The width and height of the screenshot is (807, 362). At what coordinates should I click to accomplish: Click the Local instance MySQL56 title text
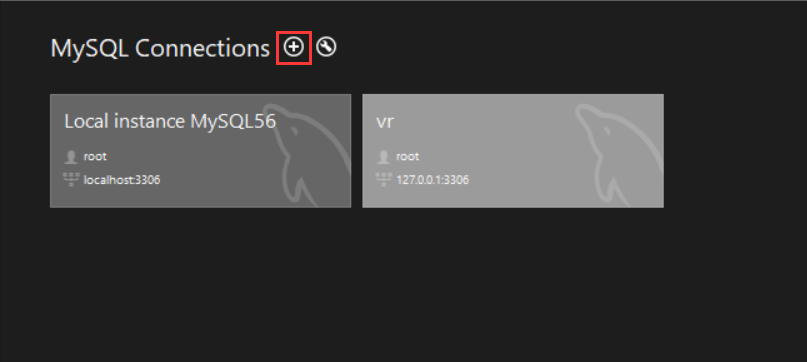(170, 122)
